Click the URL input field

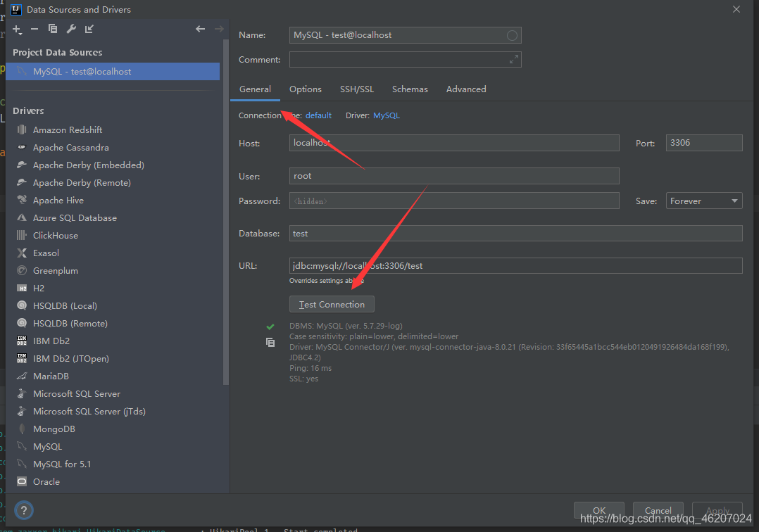(515, 265)
